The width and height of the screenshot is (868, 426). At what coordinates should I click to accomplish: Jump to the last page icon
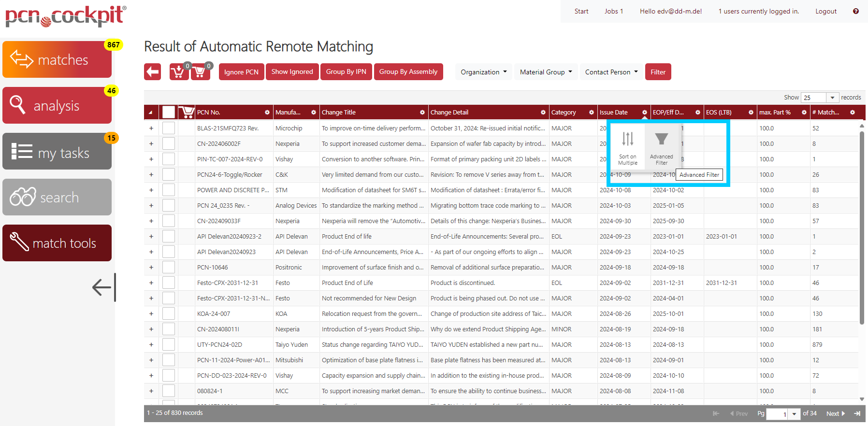tap(857, 413)
